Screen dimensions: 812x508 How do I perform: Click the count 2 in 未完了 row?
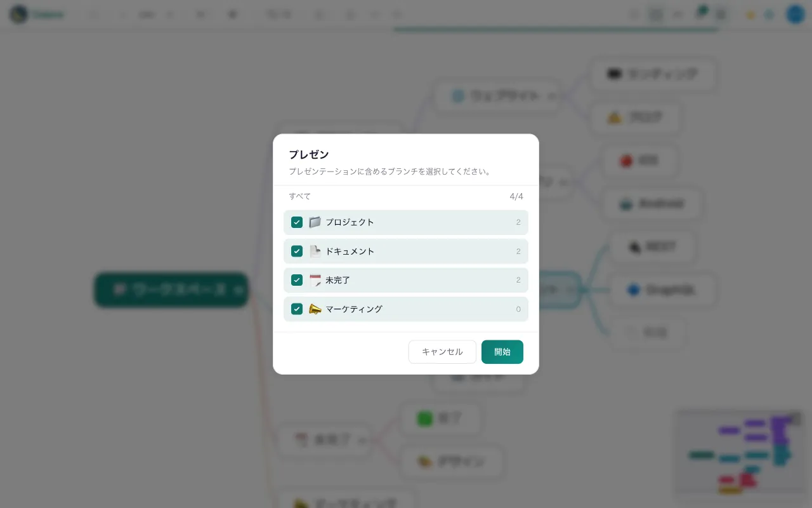pos(518,280)
